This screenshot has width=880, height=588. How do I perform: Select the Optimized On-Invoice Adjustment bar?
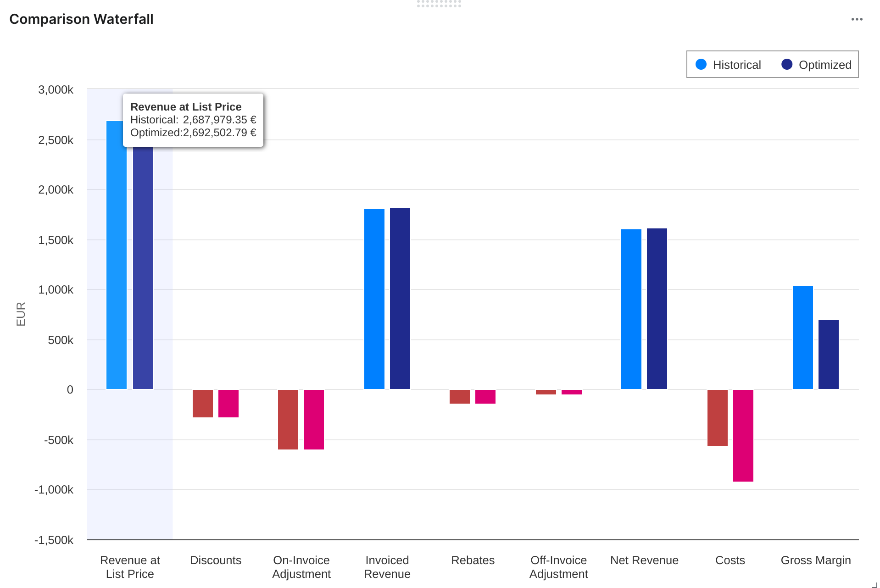pyautogui.click(x=314, y=420)
